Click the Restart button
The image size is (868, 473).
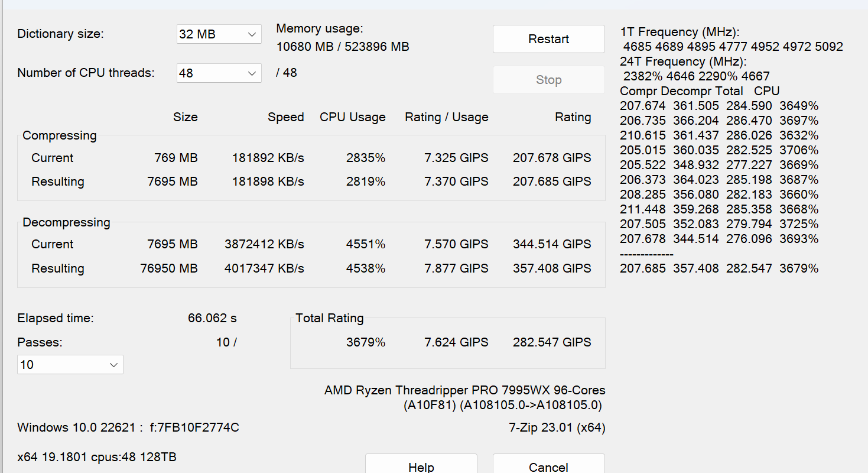point(548,39)
